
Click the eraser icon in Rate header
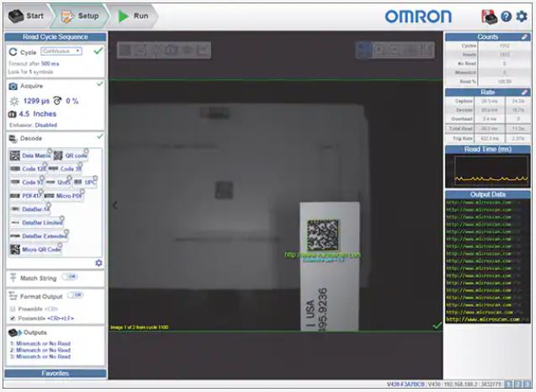pos(524,92)
